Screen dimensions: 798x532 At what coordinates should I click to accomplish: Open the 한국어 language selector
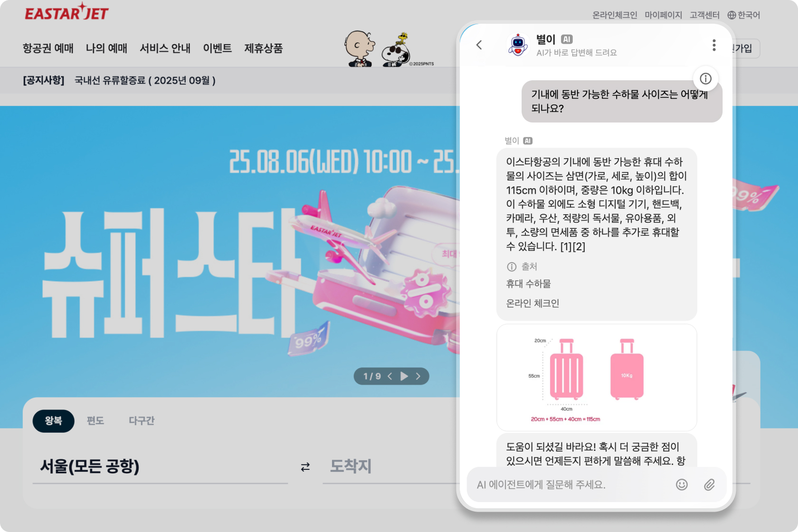[x=744, y=15]
